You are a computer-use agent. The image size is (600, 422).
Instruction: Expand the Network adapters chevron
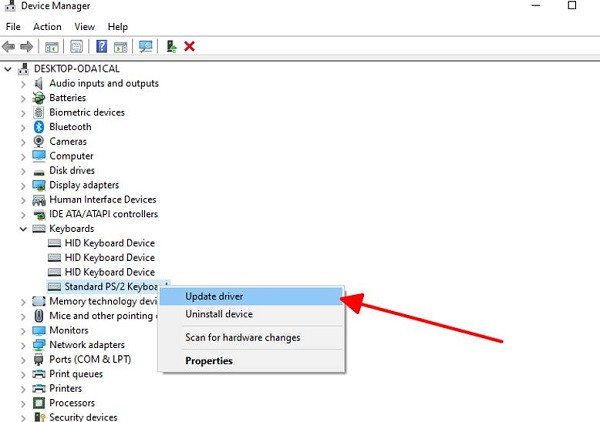[x=23, y=345]
